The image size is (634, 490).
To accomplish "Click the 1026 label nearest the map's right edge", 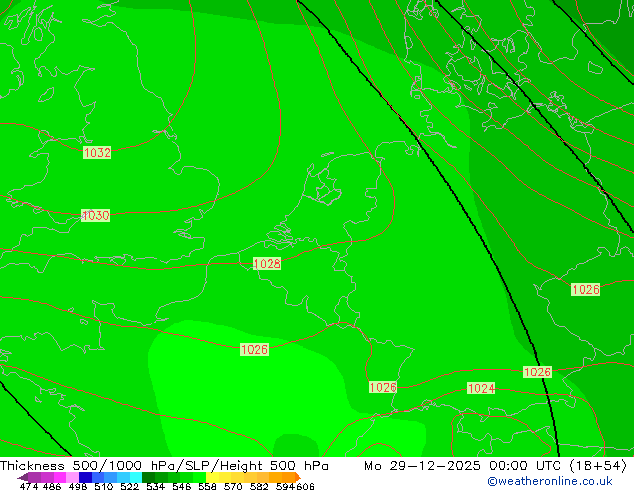I will coord(585,289).
